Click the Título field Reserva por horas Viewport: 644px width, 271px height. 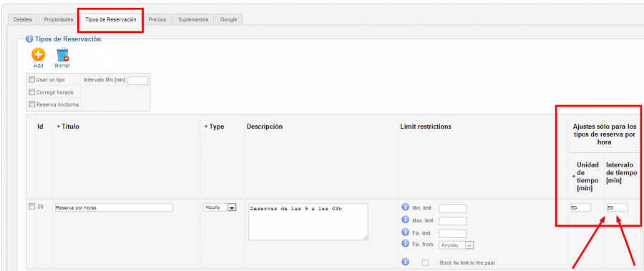114,208
